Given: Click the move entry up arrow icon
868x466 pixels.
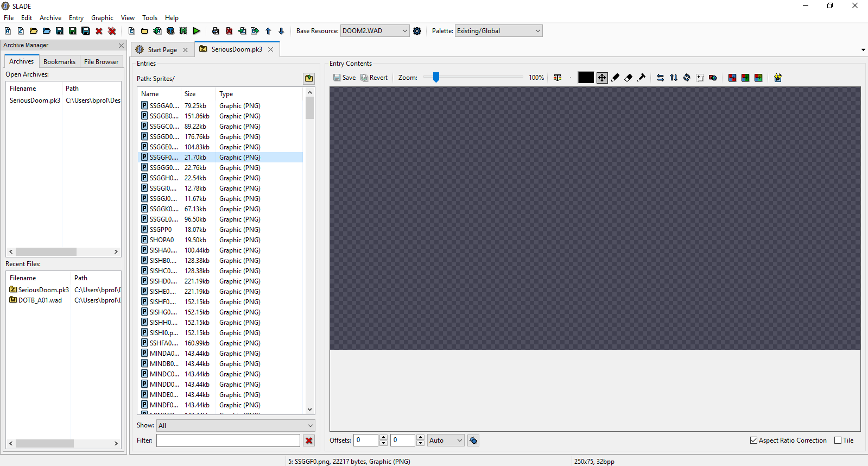Looking at the screenshot, I should [268, 31].
